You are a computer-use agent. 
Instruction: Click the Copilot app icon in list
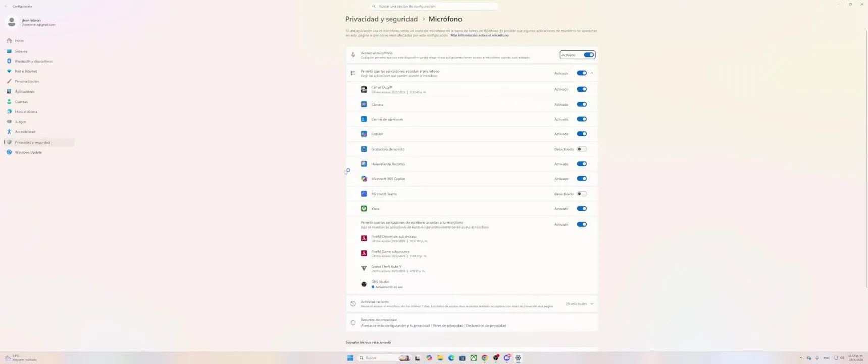364,134
